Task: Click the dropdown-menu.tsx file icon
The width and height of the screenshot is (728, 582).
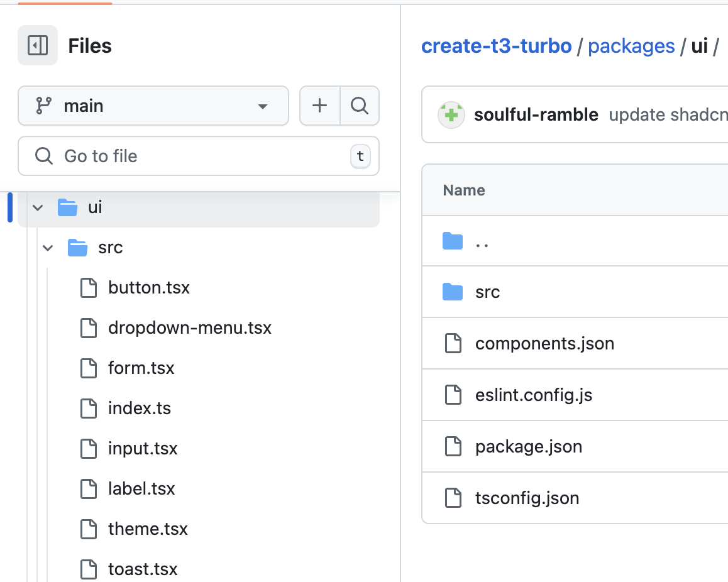Action: point(89,328)
